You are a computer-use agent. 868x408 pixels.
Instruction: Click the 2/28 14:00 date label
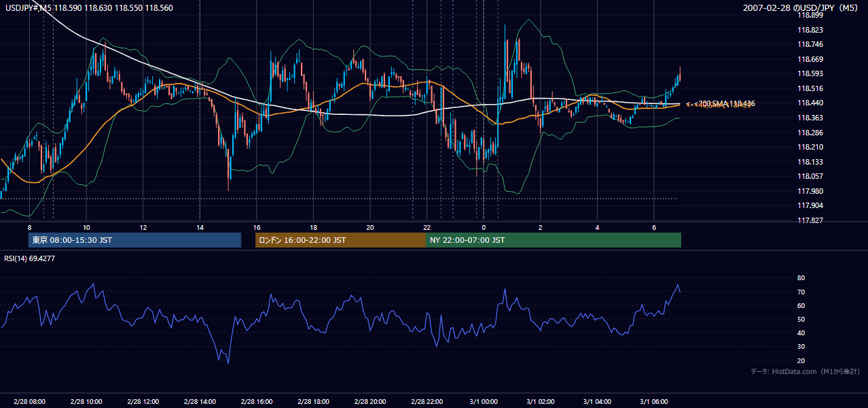pos(200,402)
